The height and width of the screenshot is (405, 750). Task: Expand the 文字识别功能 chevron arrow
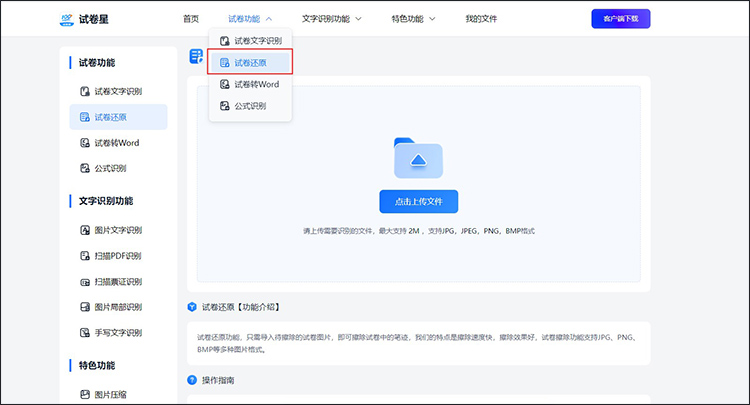[x=358, y=19]
